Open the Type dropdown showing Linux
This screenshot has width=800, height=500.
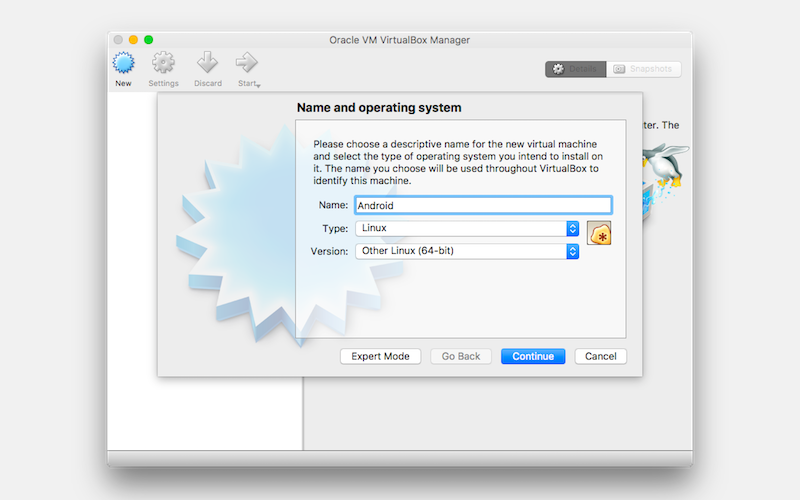click(x=467, y=228)
